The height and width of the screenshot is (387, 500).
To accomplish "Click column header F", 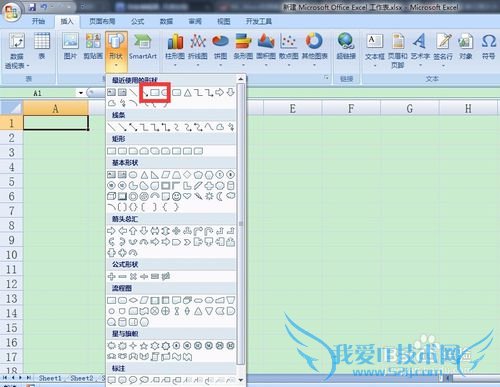I will tap(351, 108).
